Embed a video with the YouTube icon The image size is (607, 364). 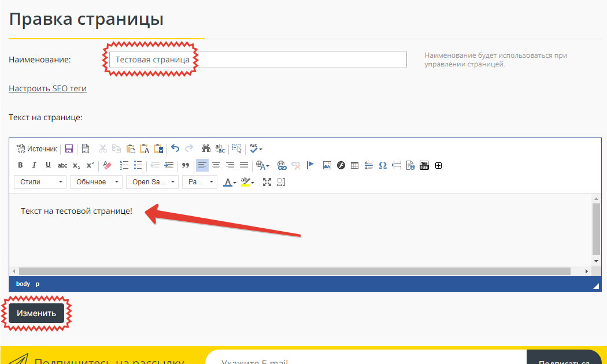click(x=424, y=166)
